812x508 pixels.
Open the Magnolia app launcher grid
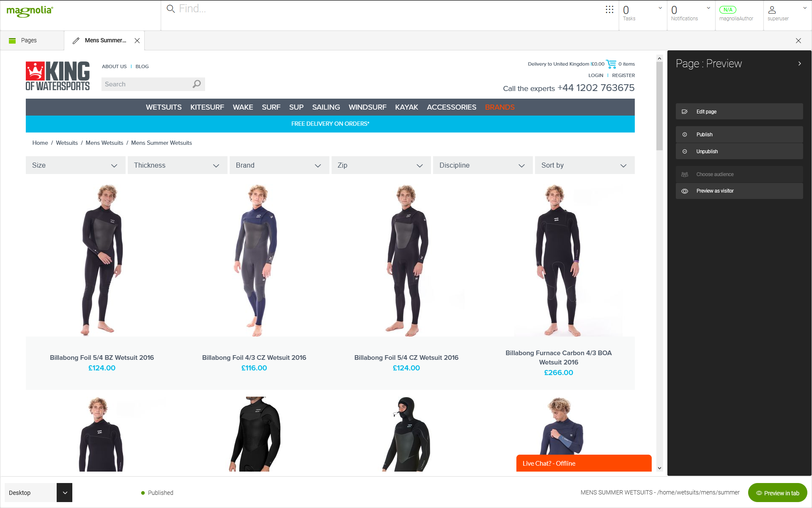[x=609, y=9]
